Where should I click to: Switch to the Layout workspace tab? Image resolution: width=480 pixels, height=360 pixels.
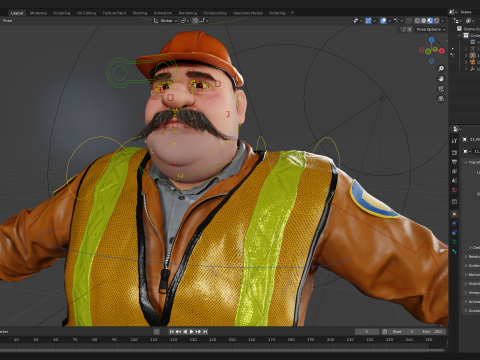coord(17,13)
